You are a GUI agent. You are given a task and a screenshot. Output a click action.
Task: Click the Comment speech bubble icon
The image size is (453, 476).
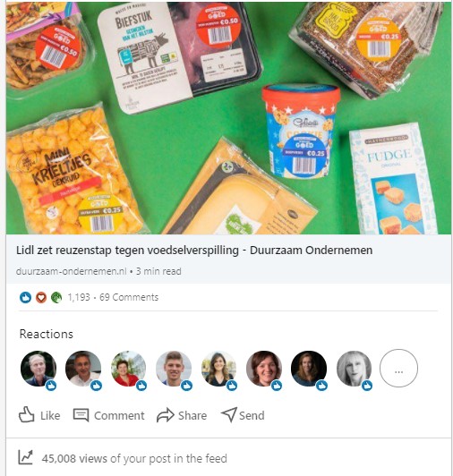pos(81,415)
